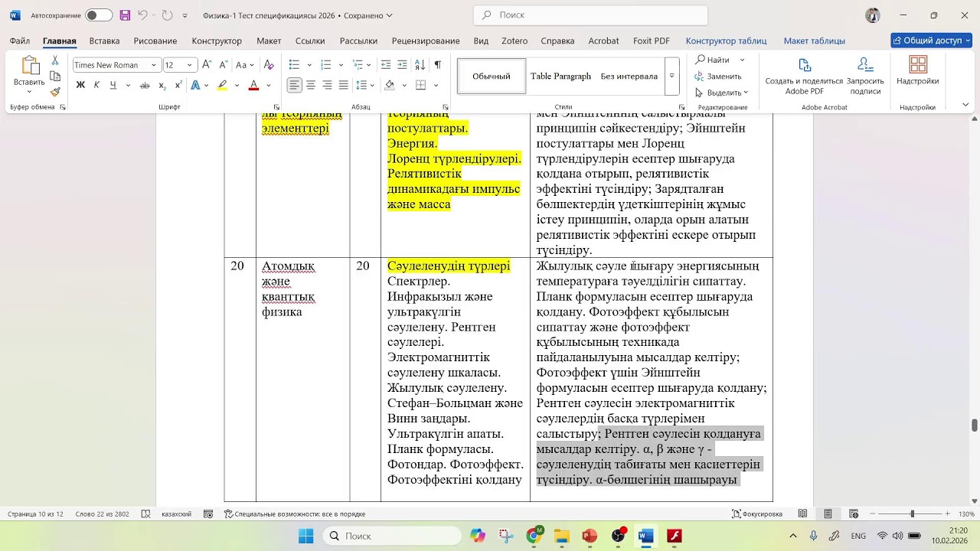Undo the last action

tap(142, 15)
